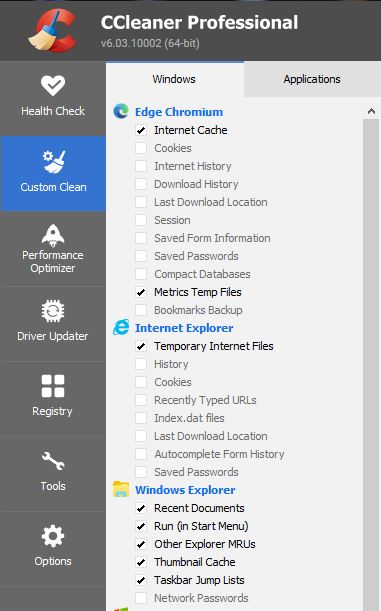Image resolution: width=381 pixels, height=611 pixels.
Task: Enable the Edge Cookies checkbox
Action: click(x=141, y=148)
